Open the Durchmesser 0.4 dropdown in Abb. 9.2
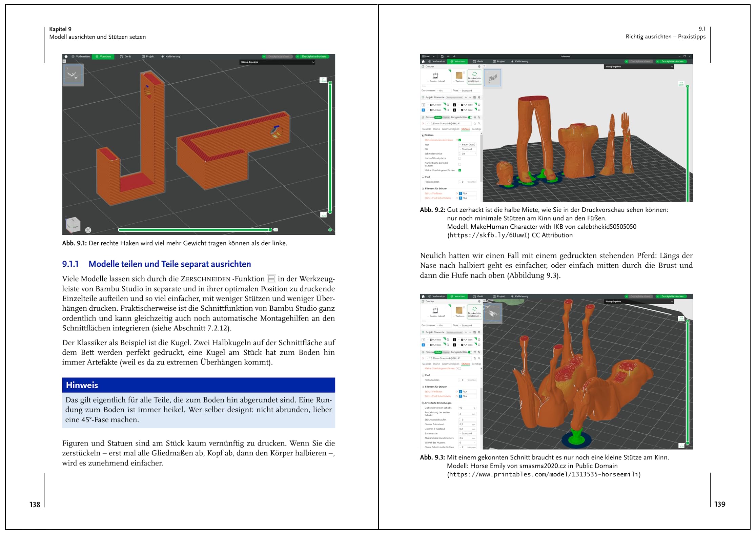The width and height of the screenshot is (756, 535). [444, 91]
